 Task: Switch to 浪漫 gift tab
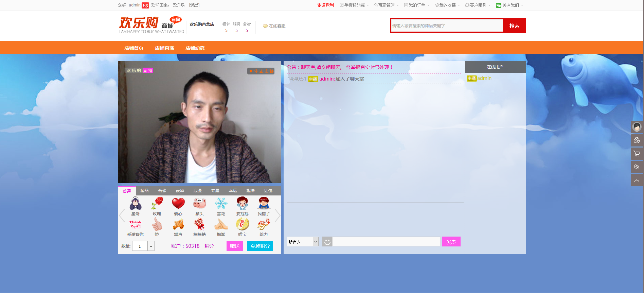tap(197, 191)
